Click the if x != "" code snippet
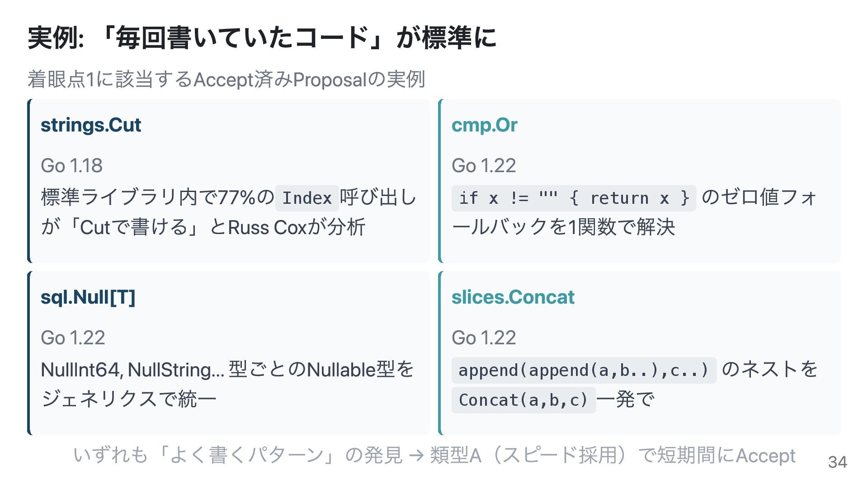Screen dimensions: 868x488 573,198
